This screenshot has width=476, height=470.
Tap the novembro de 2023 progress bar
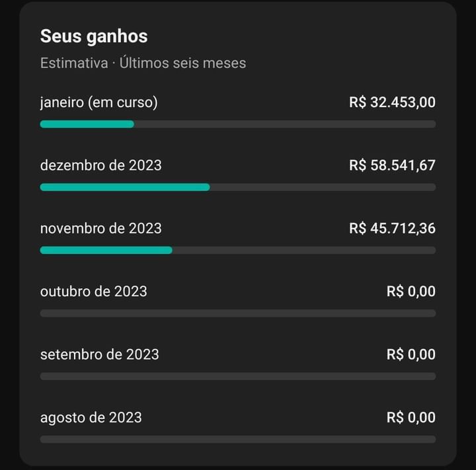(x=238, y=250)
